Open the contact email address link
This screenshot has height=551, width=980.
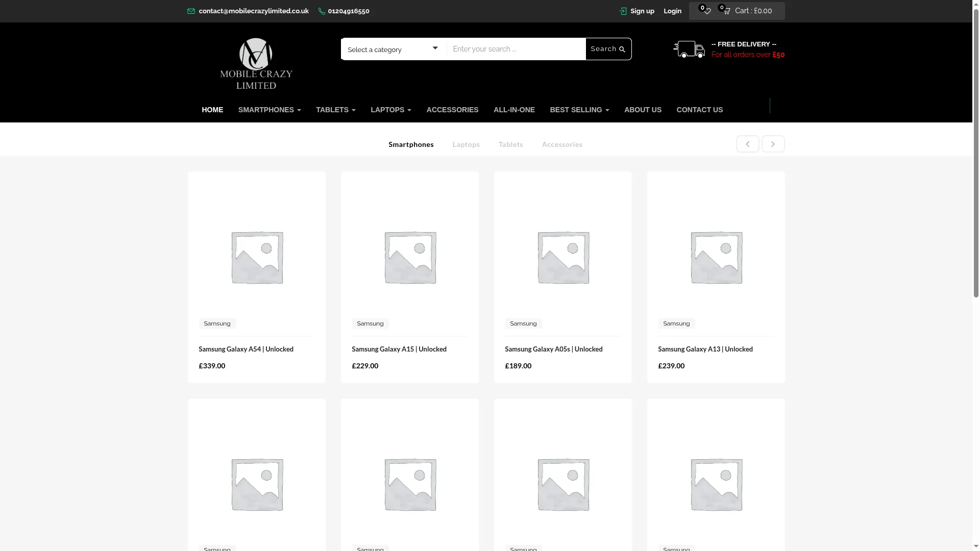click(x=254, y=11)
